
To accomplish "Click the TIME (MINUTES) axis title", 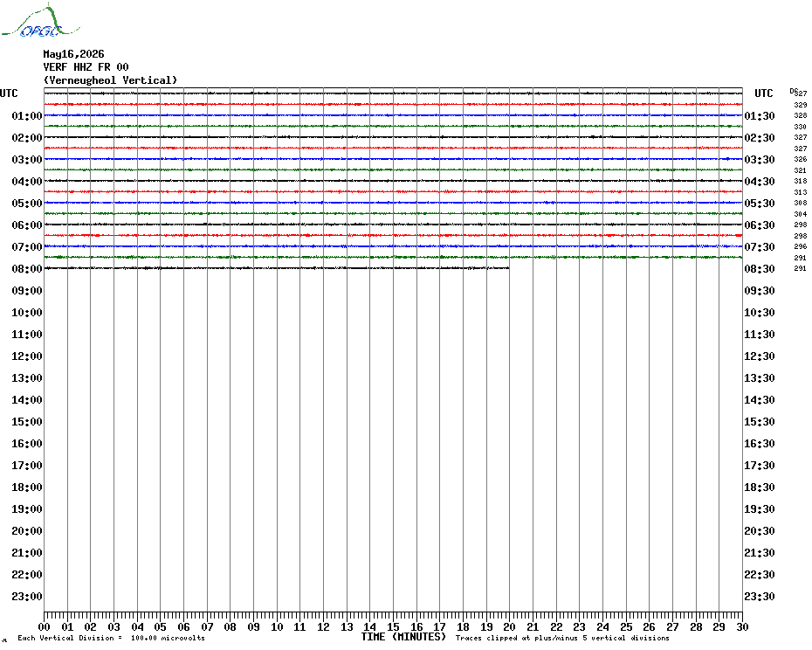I will (x=403, y=637).
